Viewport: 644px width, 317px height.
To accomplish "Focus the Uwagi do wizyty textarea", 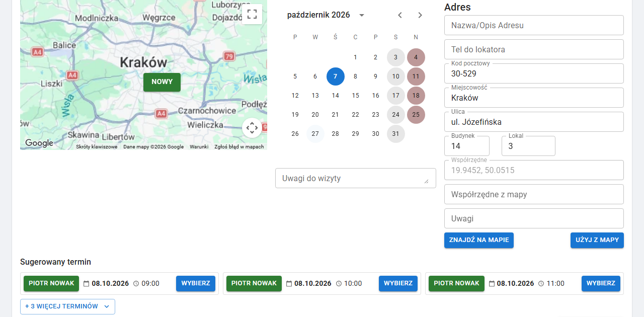I will 356,178.
